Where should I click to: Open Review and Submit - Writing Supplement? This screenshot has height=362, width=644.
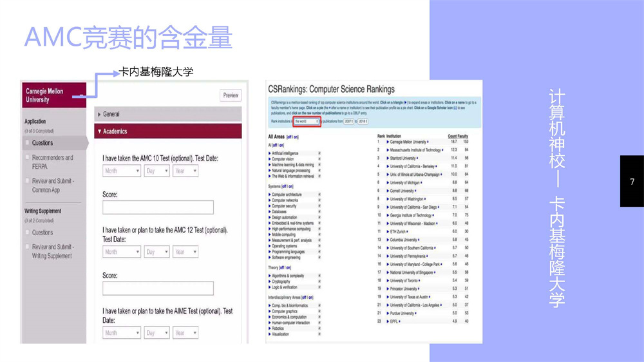pos(53,251)
